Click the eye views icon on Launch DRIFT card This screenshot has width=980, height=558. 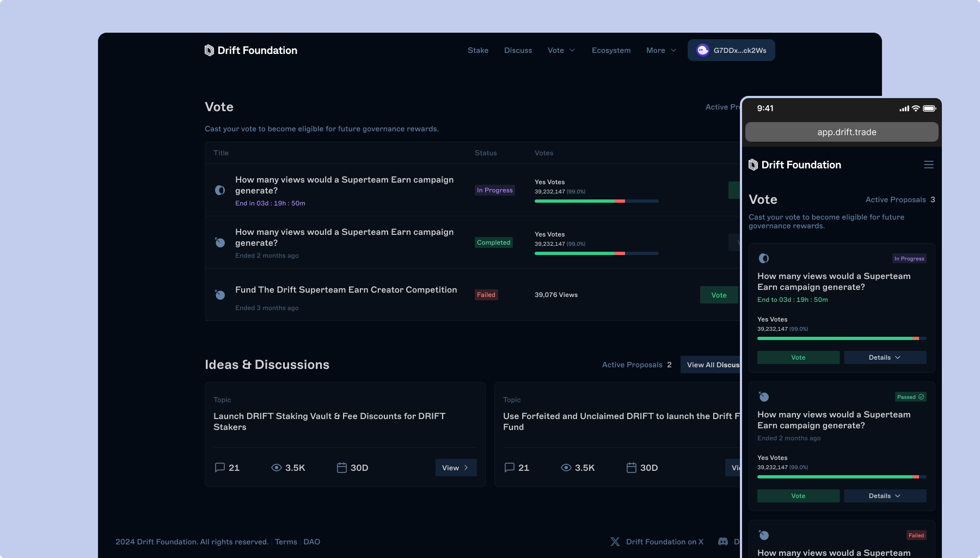(277, 468)
